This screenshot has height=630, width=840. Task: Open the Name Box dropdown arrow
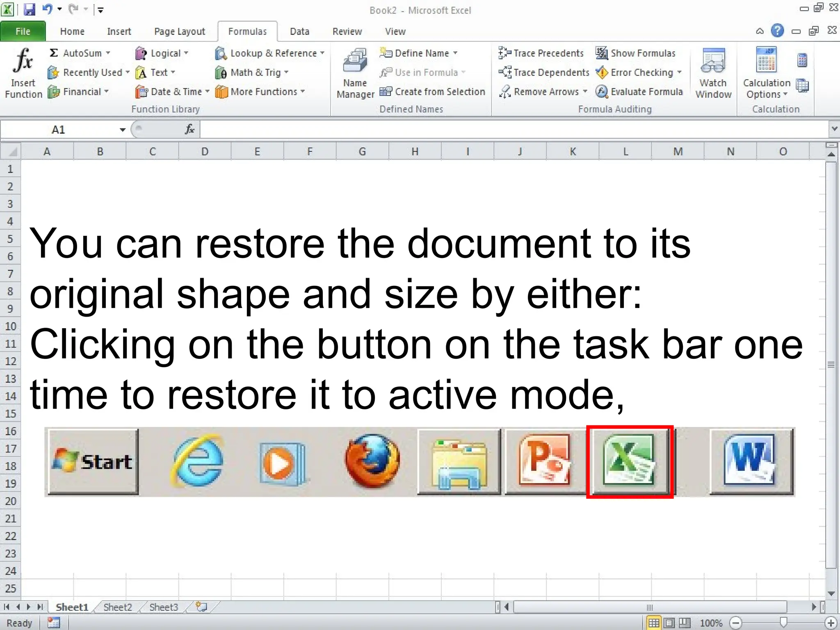[122, 130]
